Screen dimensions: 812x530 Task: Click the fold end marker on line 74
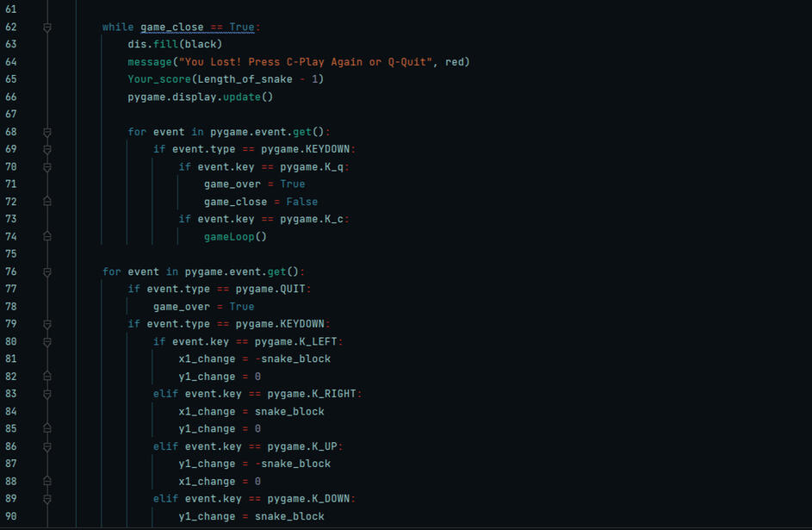(47, 236)
